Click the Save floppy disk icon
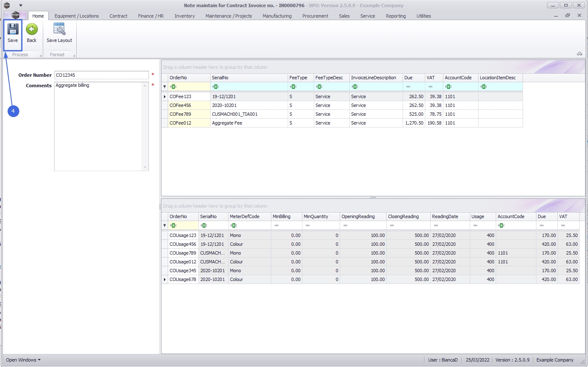This screenshot has width=588, height=367. (x=13, y=29)
